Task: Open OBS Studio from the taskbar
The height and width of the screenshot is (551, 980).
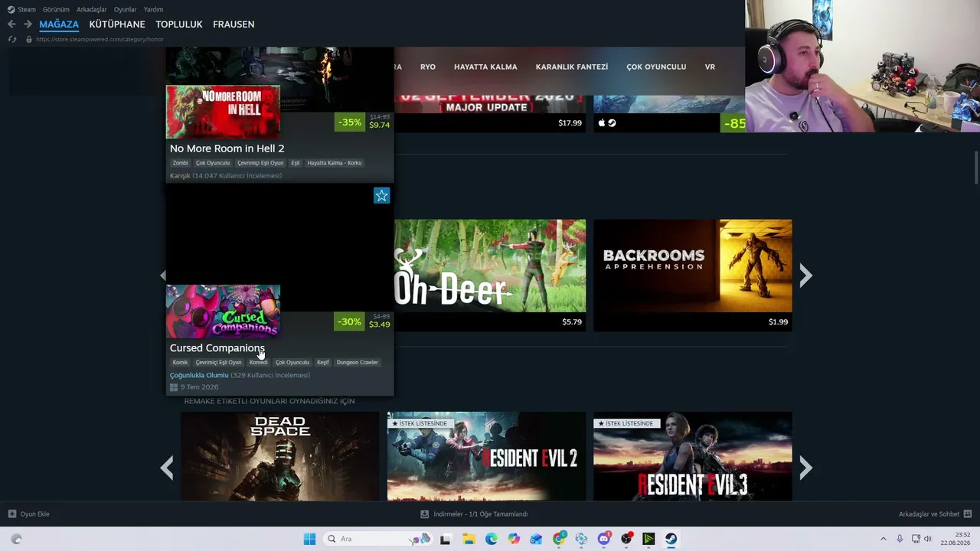Action: pos(627,539)
